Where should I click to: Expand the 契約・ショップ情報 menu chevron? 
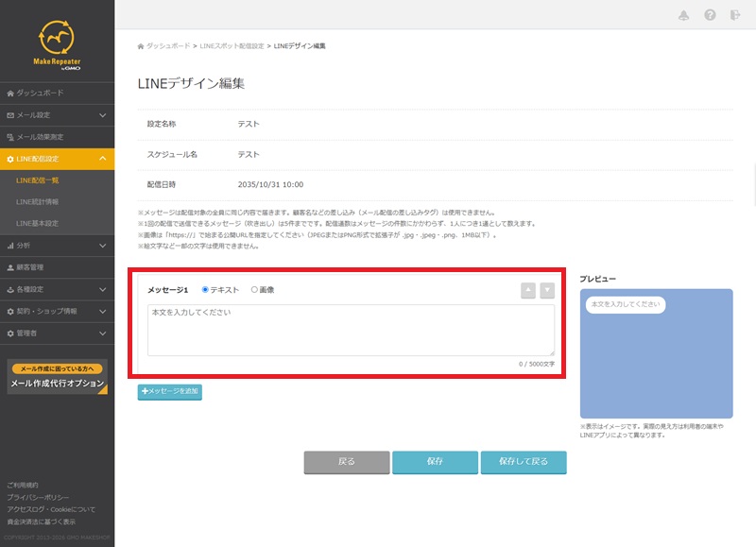point(102,312)
